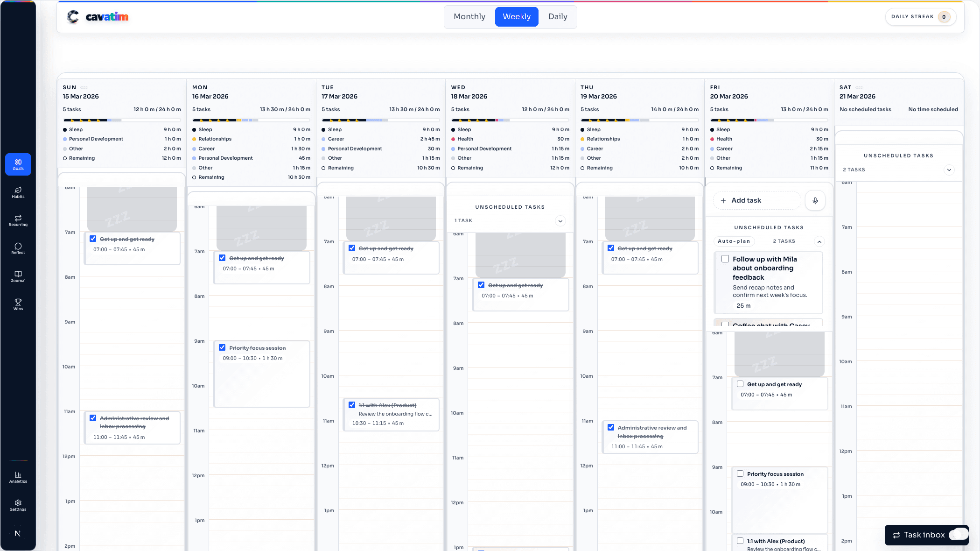Click the N logo at sidebar bottom
The width and height of the screenshot is (980, 551).
(x=18, y=533)
